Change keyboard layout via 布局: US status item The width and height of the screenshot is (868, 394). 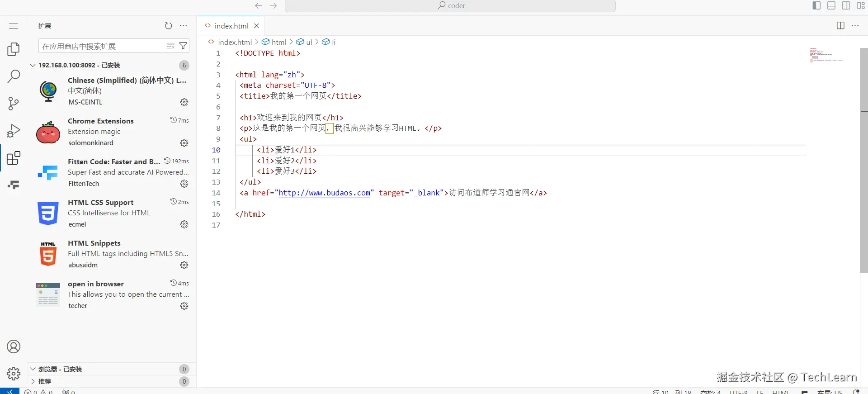click(x=830, y=392)
